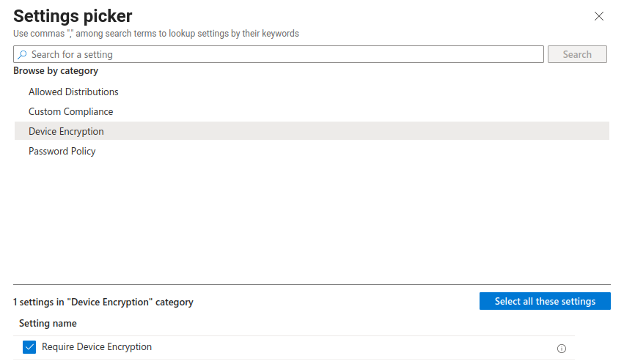Click the settings count text for Device Encryption
This screenshot has height=364, width=624.
coord(103,302)
